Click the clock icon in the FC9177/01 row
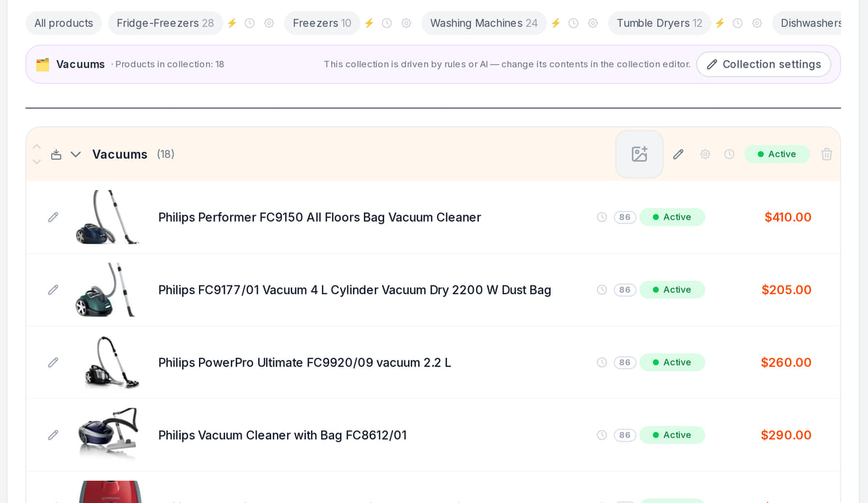868x503 pixels. [602, 290]
